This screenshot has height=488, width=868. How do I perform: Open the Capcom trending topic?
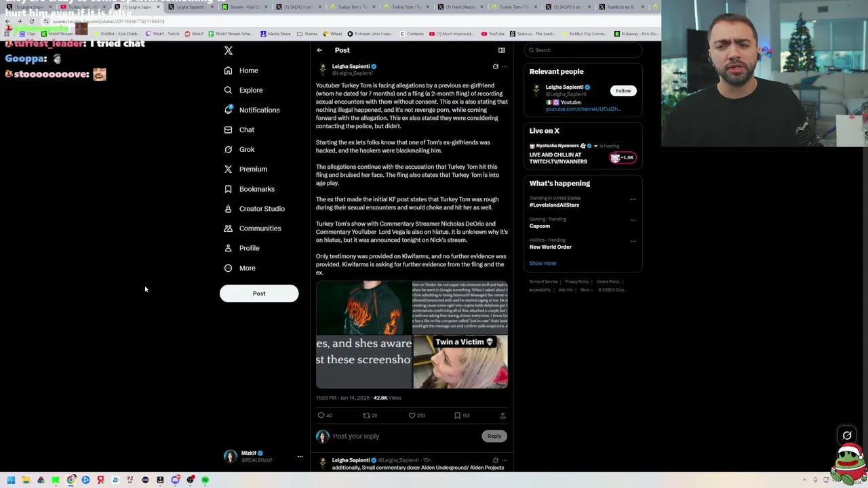[x=540, y=226]
